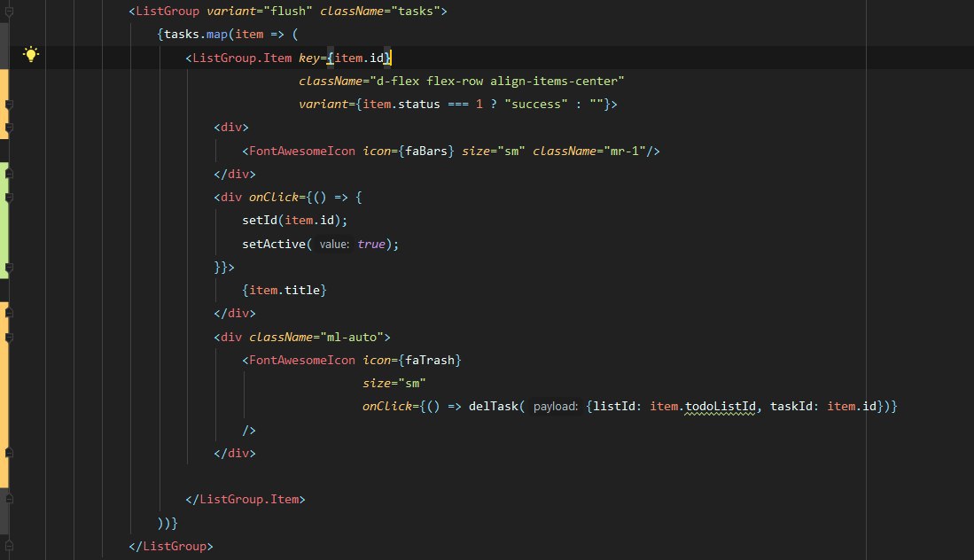Image resolution: width=974 pixels, height=560 pixels.
Task: Click the underlined todoListId warning
Action: (721, 407)
